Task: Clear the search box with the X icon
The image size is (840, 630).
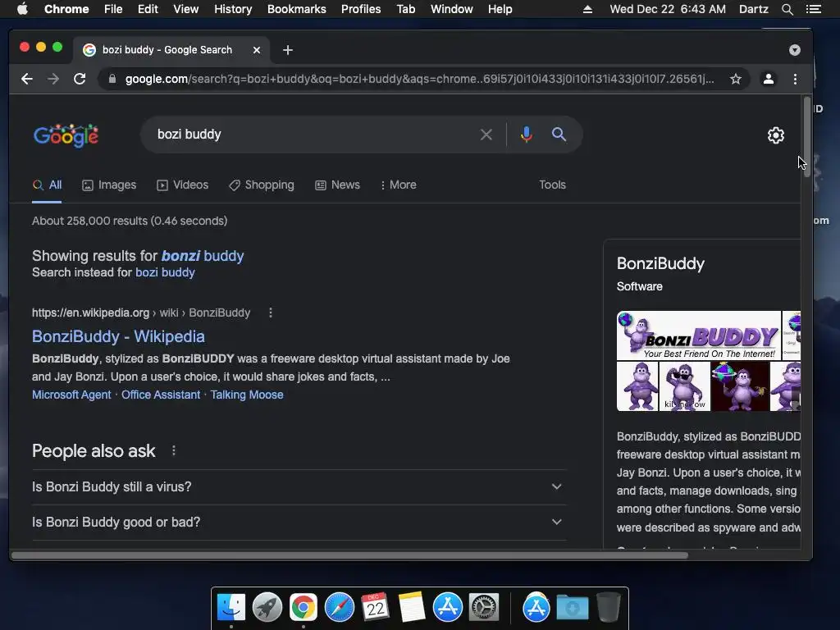Action: [x=486, y=135]
